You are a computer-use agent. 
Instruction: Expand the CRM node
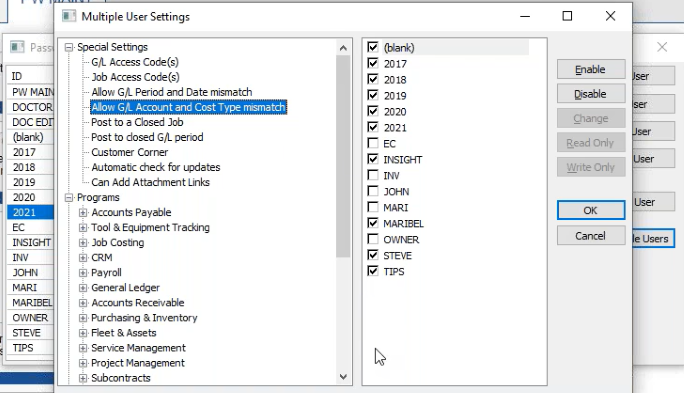82,258
